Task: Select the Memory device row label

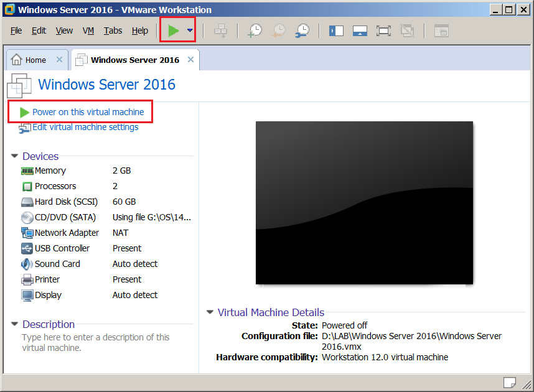Action: tap(50, 170)
